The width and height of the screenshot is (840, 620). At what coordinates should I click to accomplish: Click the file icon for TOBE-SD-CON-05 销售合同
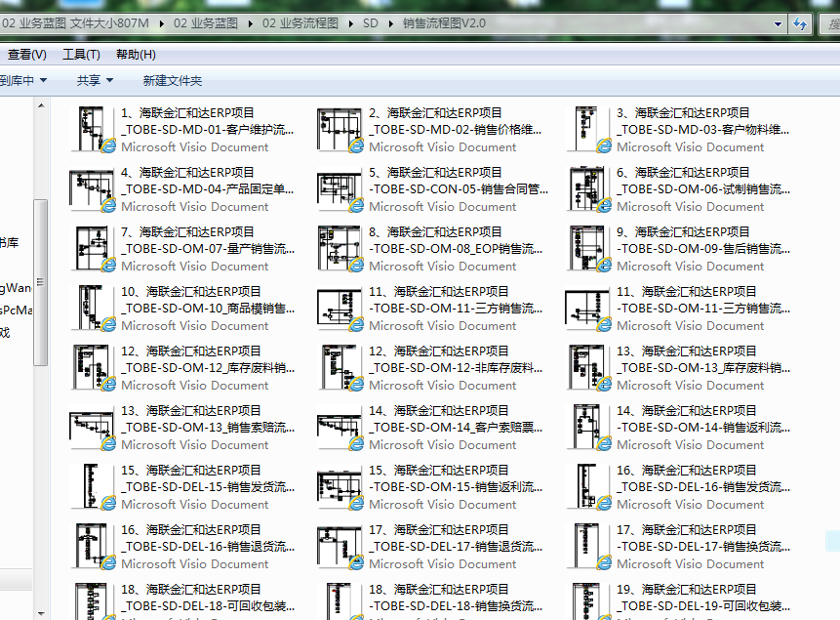(340, 188)
